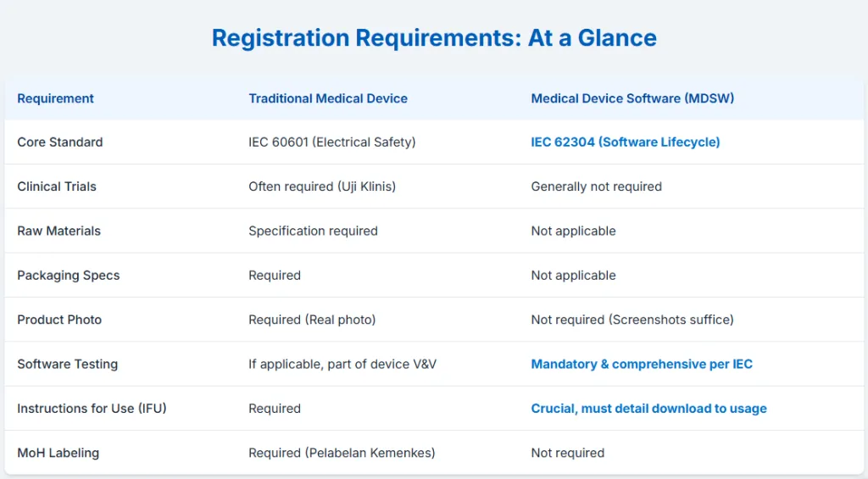Screen dimensions: 868x479
Task: Click the 'Required (Pelabelan Kemenkes)' cell
Action: (342, 453)
